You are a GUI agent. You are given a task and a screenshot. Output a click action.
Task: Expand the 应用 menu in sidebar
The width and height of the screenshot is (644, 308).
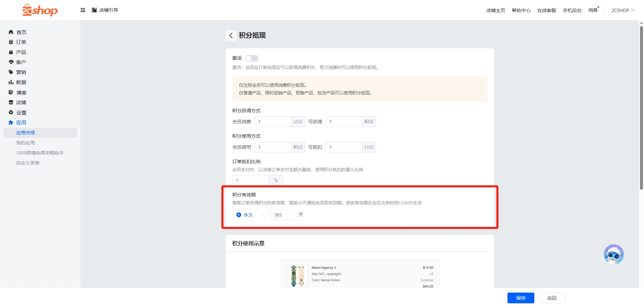[x=21, y=123]
